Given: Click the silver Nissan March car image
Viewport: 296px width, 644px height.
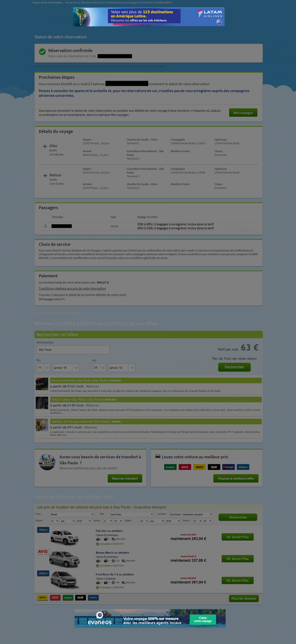Looking at the screenshot, I should click(64, 559).
